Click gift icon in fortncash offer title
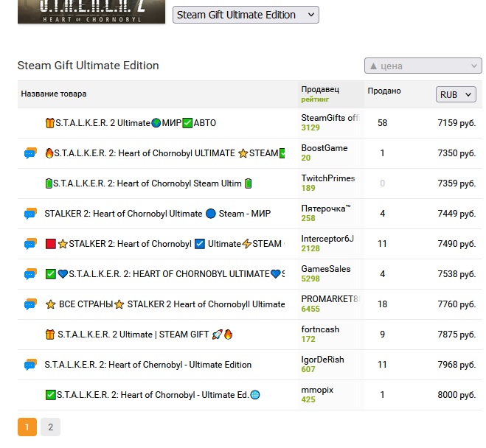 pyautogui.click(x=50, y=335)
